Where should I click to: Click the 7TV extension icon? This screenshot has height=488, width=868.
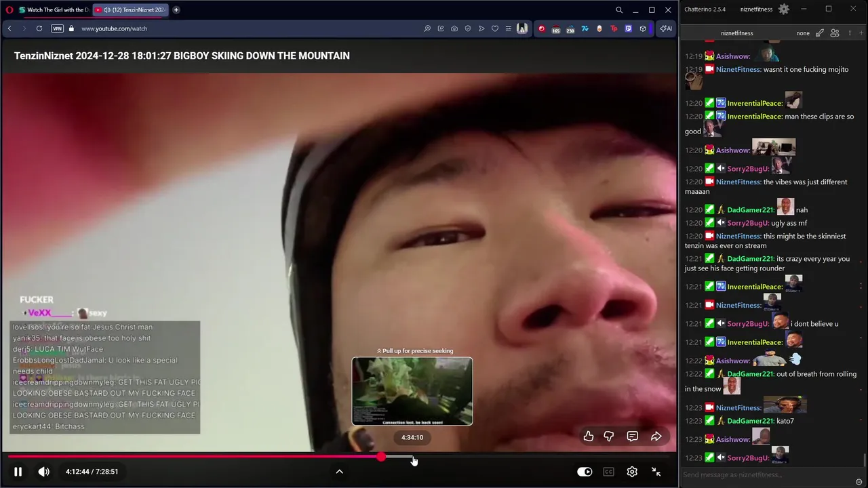click(x=585, y=28)
